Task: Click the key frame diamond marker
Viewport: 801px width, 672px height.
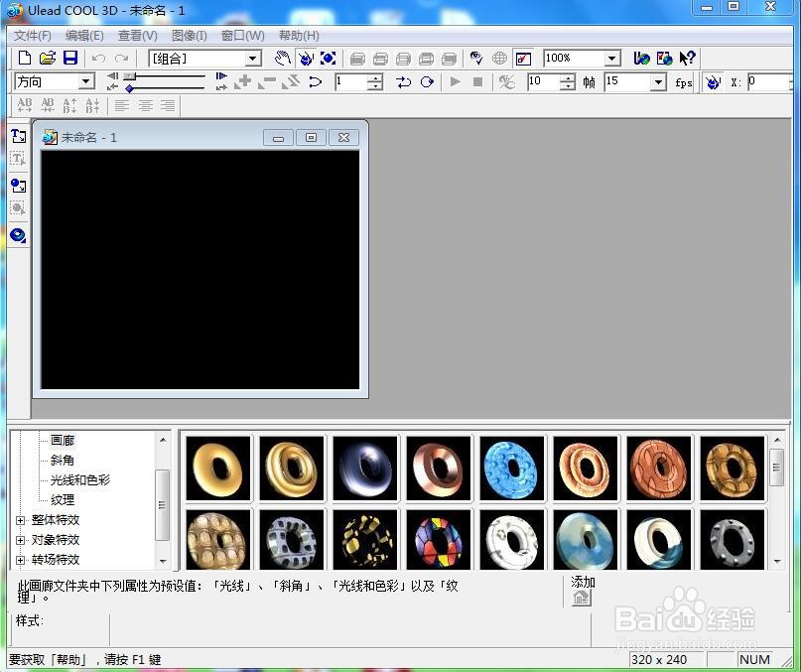Action: (130, 88)
